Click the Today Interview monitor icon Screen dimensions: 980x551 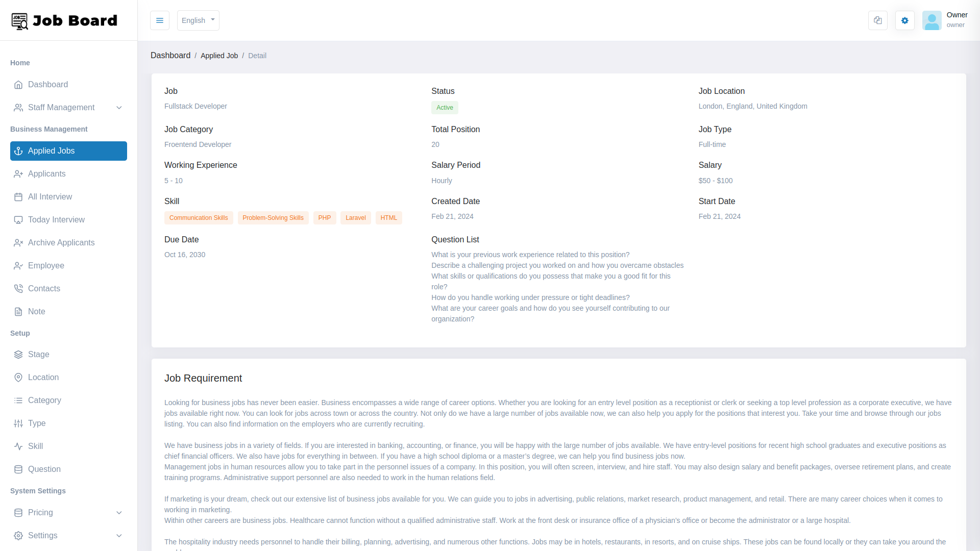(x=18, y=220)
